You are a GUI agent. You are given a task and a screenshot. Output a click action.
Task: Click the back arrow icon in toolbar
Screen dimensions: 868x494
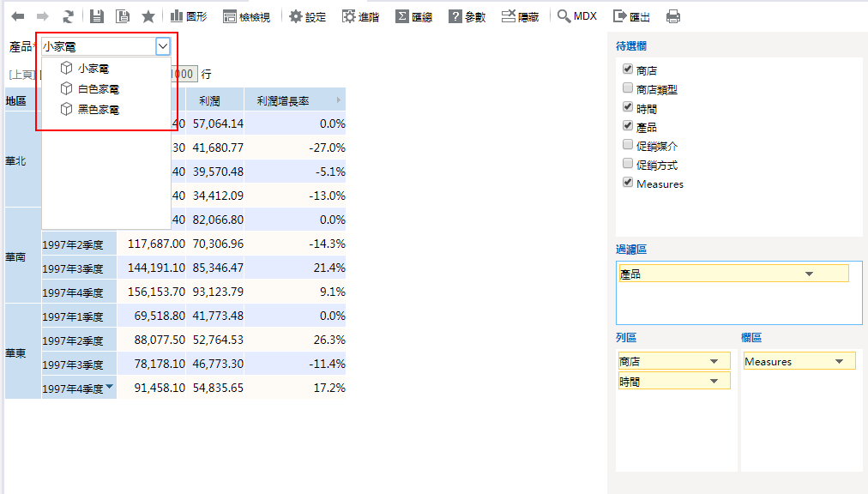tap(17, 16)
